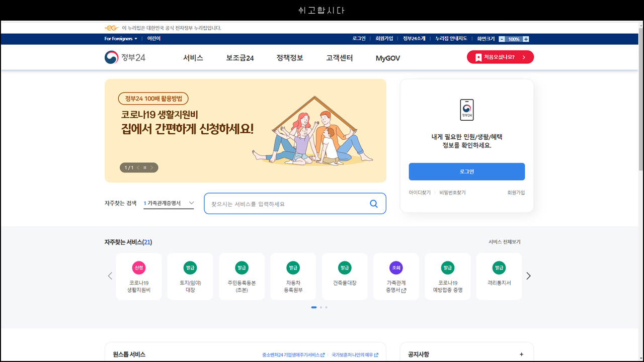Select the second carousel page dot
The image size is (644, 362).
click(321, 307)
